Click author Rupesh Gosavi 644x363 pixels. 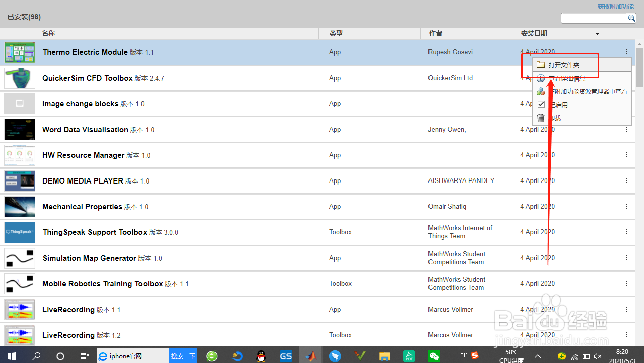pos(450,52)
